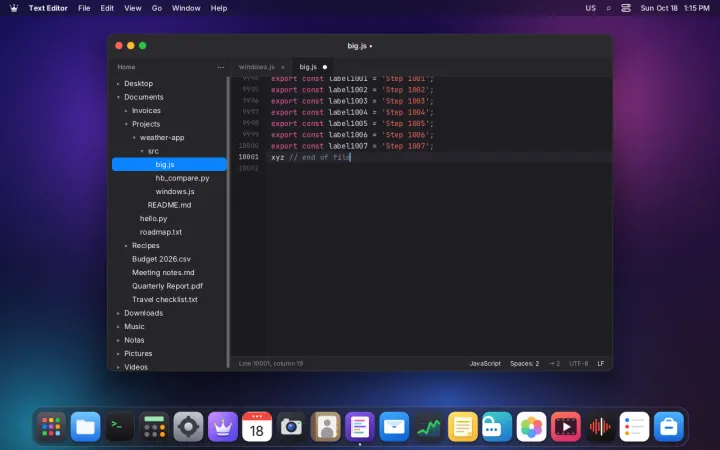Collapse the src folder

click(x=141, y=151)
